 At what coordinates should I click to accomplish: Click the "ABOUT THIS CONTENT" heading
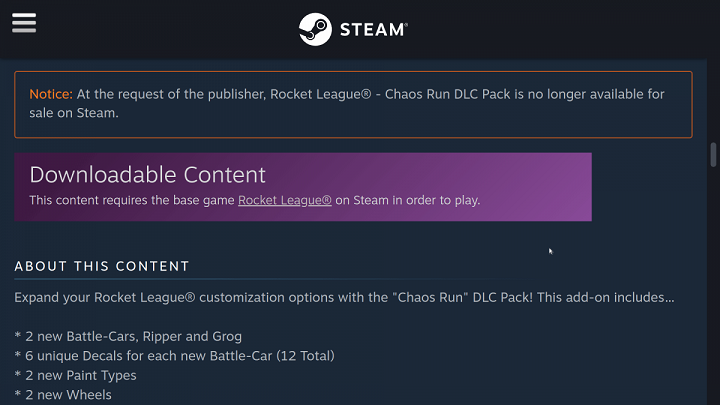click(x=101, y=266)
